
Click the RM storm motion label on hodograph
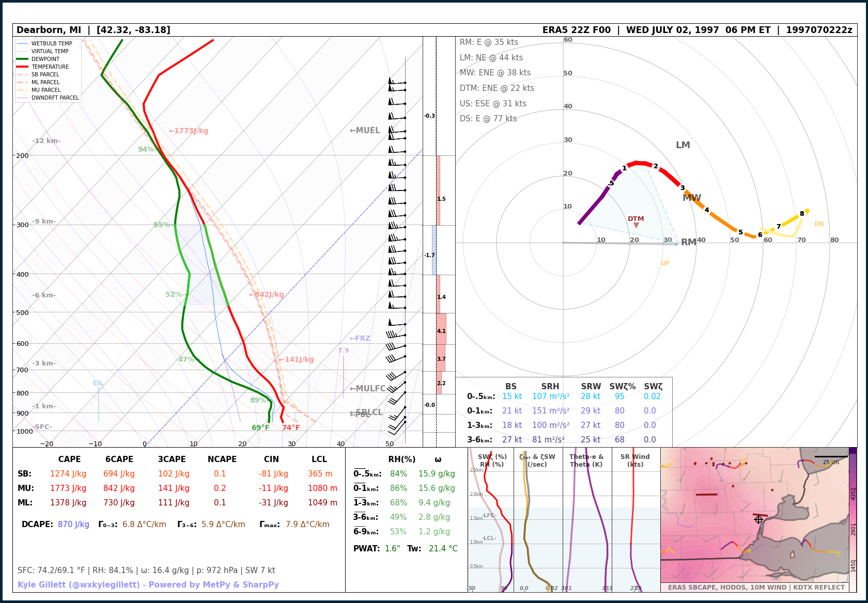[x=688, y=242]
